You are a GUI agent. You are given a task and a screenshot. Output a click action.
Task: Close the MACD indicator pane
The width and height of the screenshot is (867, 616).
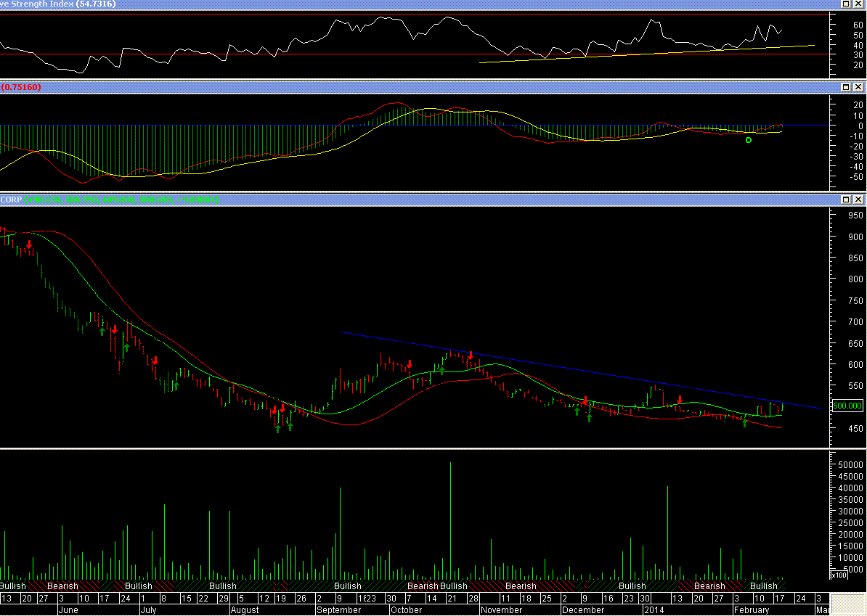point(858,87)
